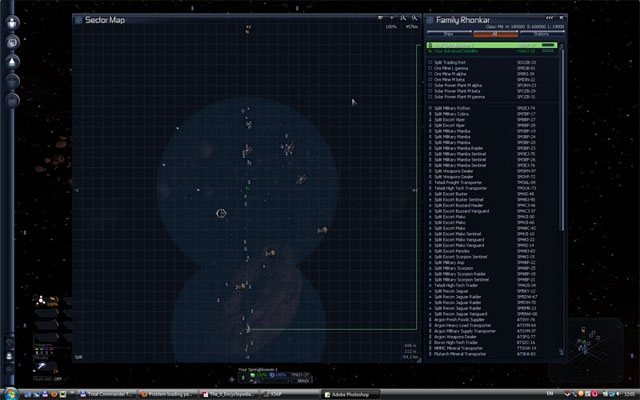This screenshot has height=400, width=640.
Task: Click the north gate marker at top of map
Action: tap(248, 29)
